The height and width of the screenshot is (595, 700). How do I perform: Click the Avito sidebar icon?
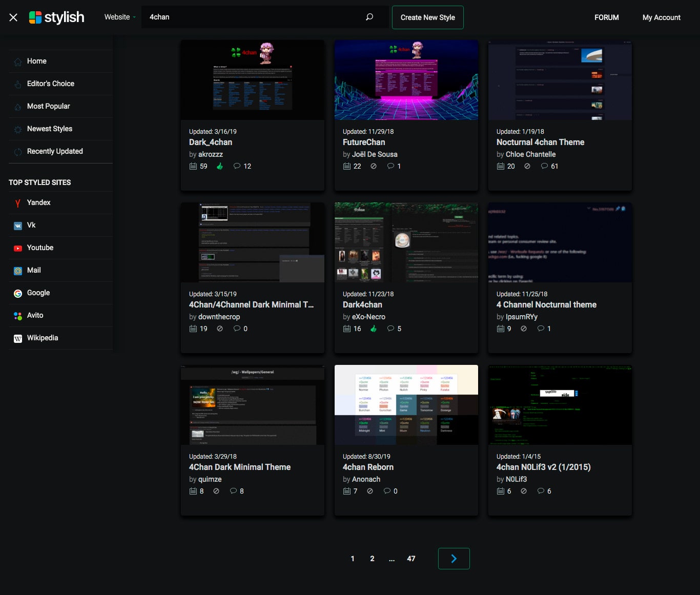tap(18, 315)
